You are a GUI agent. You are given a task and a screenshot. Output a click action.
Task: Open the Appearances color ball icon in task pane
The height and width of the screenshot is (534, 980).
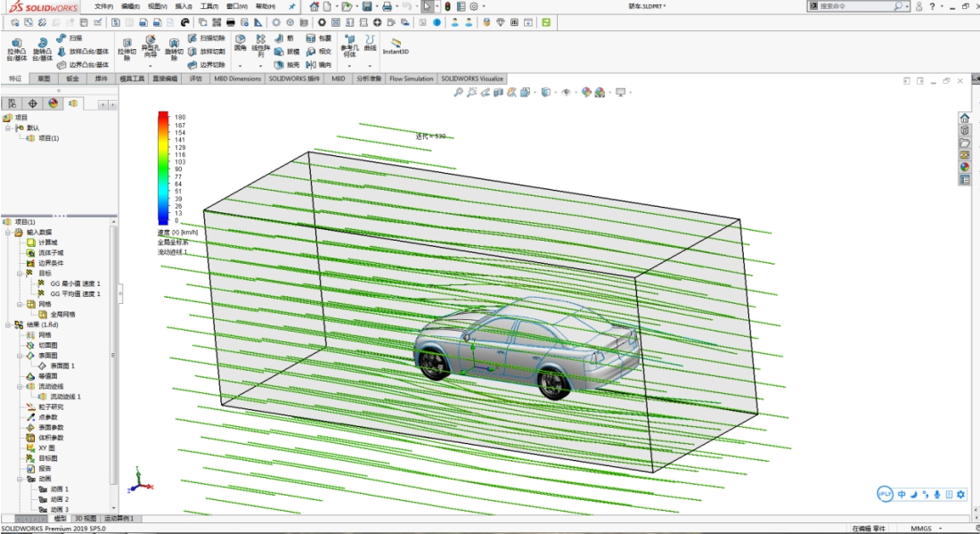964,167
